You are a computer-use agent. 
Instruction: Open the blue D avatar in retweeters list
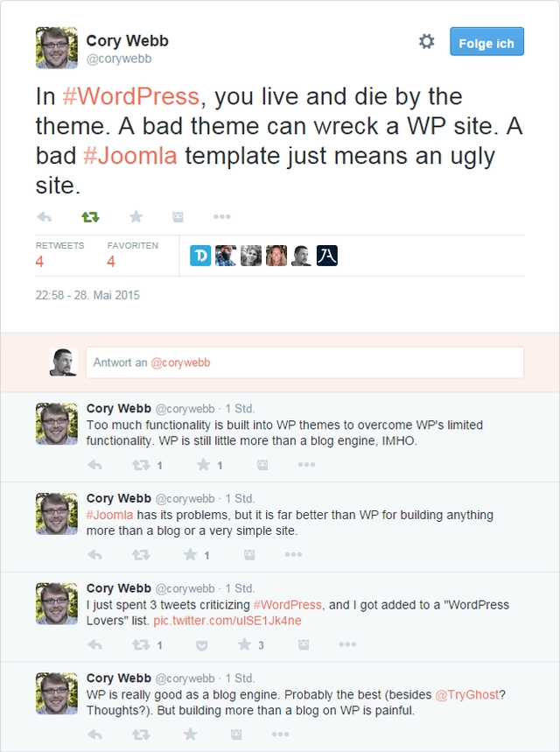[x=200, y=255]
